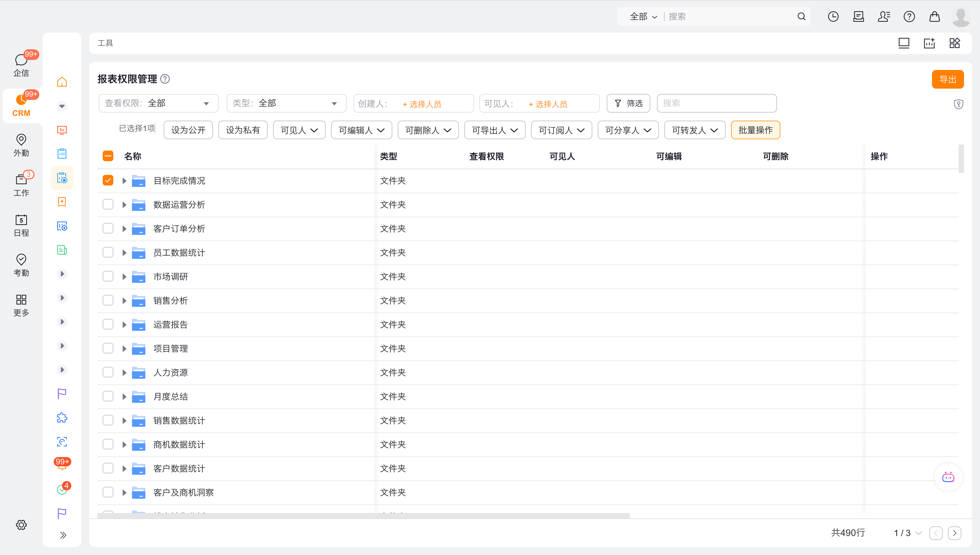
Task: Open the 日程 module in the left navigation
Action: pos(21,225)
